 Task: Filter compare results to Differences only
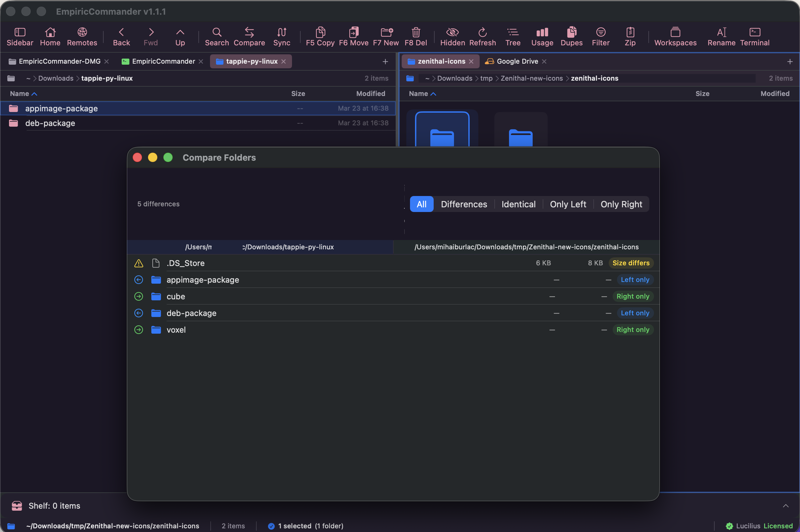coord(464,204)
